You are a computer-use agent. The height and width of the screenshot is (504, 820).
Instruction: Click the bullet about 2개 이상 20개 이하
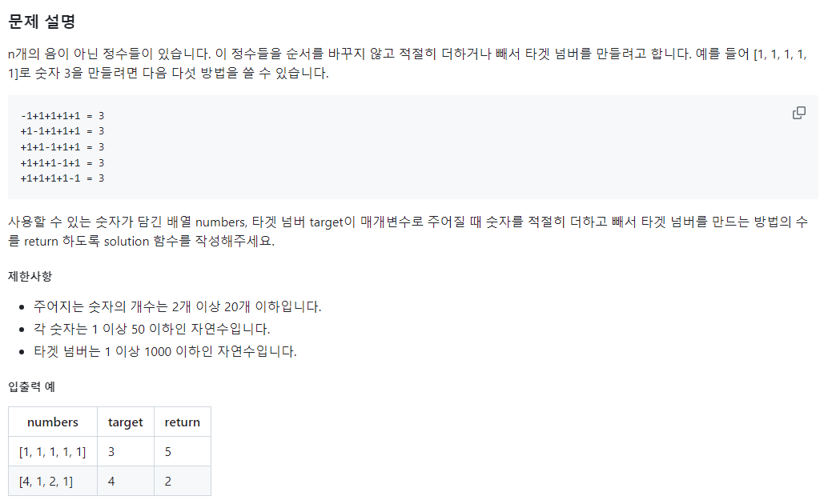click(x=177, y=306)
